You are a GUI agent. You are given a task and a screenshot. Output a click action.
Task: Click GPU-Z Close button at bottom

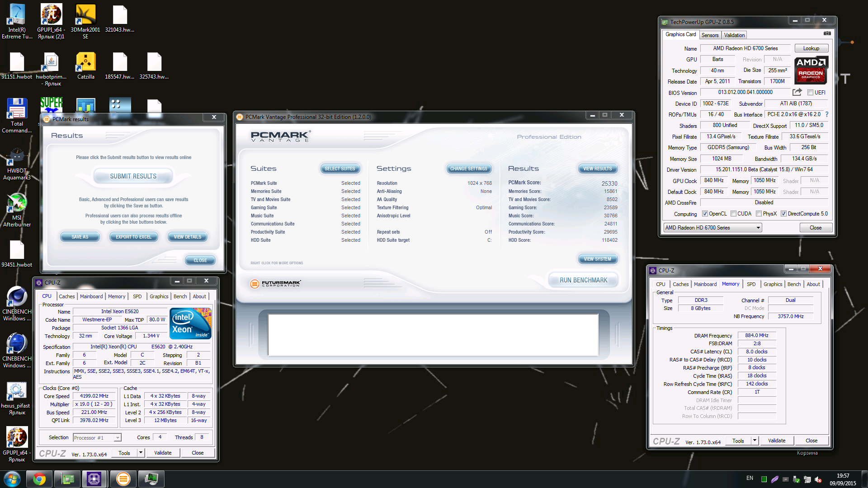pyautogui.click(x=816, y=228)
